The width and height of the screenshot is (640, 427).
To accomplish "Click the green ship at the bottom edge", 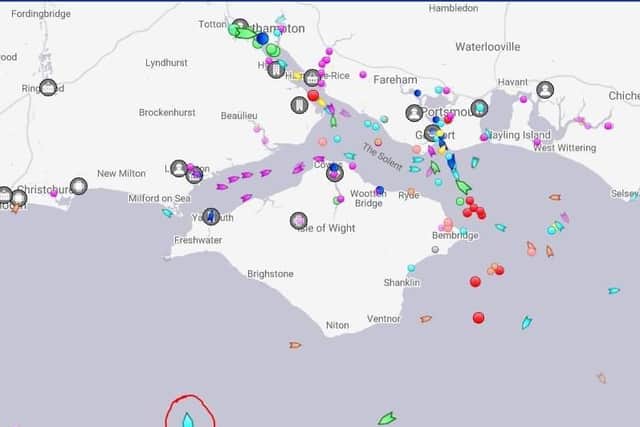I will [386, 419].
